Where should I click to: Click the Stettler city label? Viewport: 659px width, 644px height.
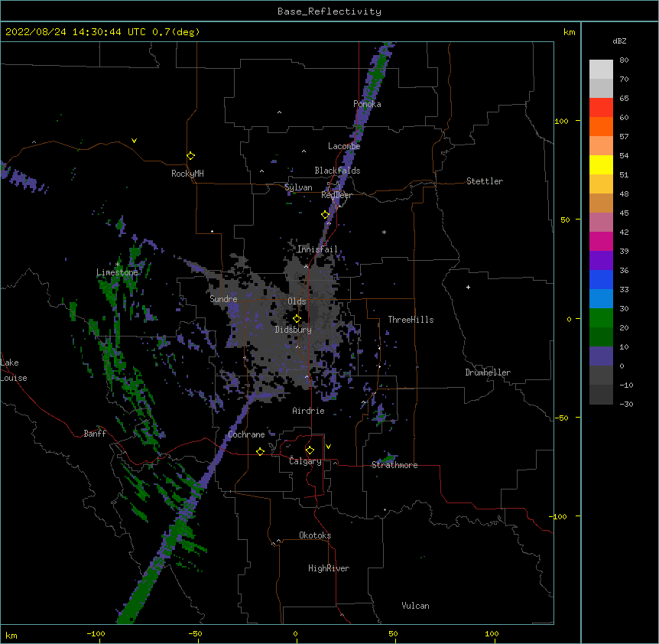[485, 181]
